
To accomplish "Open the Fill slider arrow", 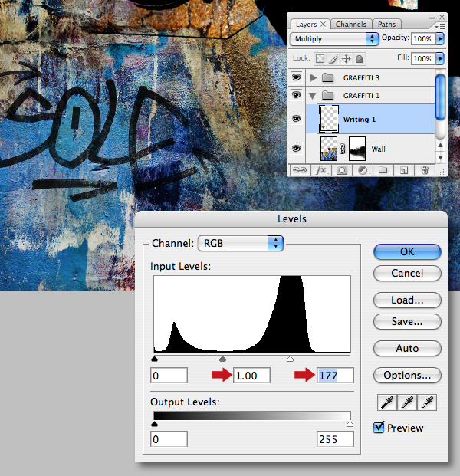I will (440, 58).
